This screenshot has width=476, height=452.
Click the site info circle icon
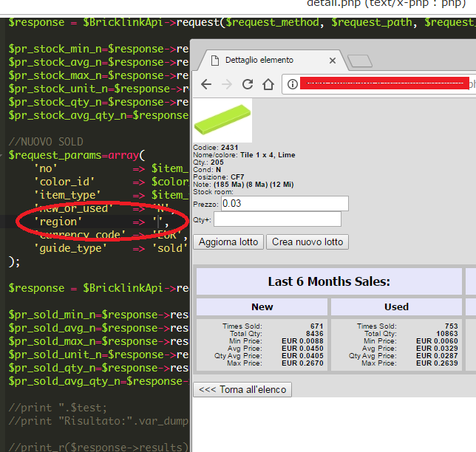click(x=293, y=84)
